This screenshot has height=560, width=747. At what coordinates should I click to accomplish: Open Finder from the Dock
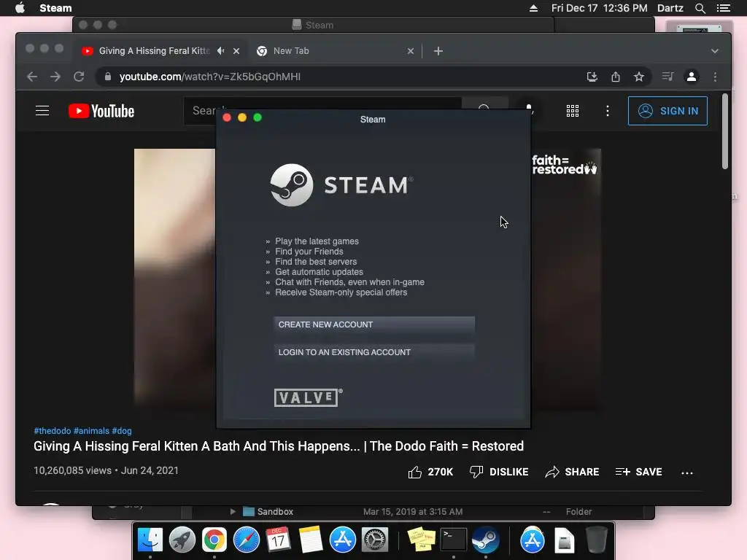(150, 540)
